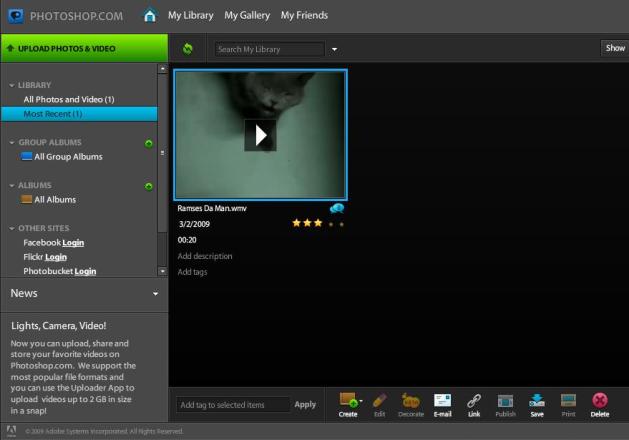Click the Search My Library field
Screen dimensions: 629x440
270,49
